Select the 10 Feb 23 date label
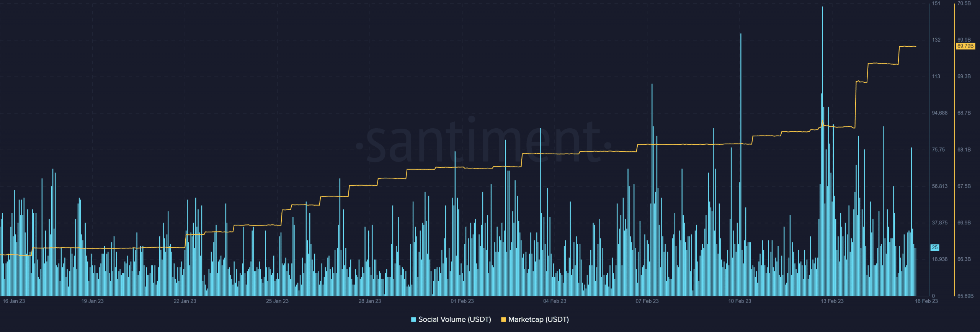 tap(740, 301)
